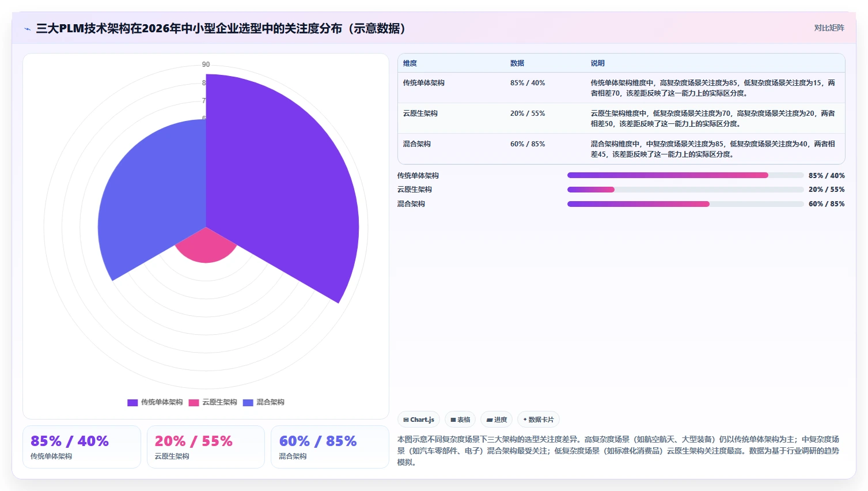Viewport: 868px width, 491px height.
Task: Click the progress value 85% / 40%
Action: coord(827,176)
